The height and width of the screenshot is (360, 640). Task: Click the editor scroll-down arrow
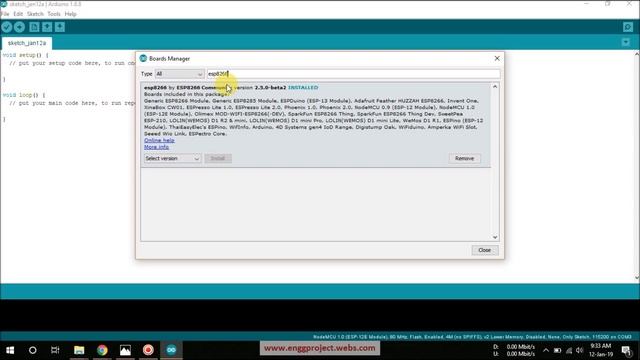tap(637, 278)
